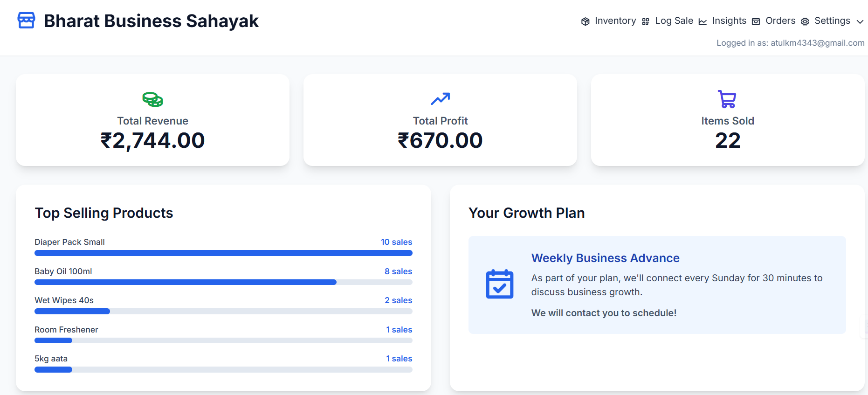Image resolution: width=868 pixels, height=395 pixels.
Task: Click the calendar check icon
Action: 500,284
